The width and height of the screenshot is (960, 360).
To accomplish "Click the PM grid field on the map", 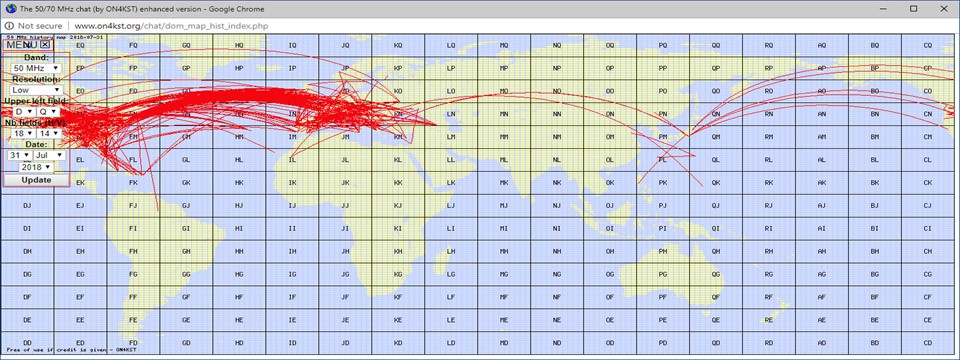I will tap(663, 137).
